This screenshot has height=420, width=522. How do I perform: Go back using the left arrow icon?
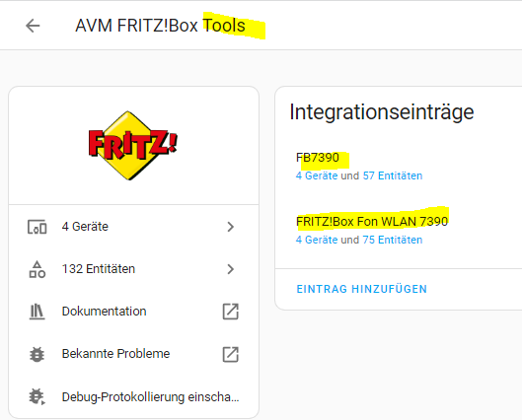click(x=33, y=26)
